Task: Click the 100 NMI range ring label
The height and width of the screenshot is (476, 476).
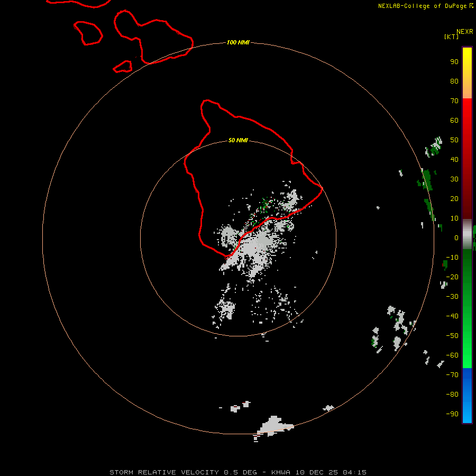Action: point(238,42)
